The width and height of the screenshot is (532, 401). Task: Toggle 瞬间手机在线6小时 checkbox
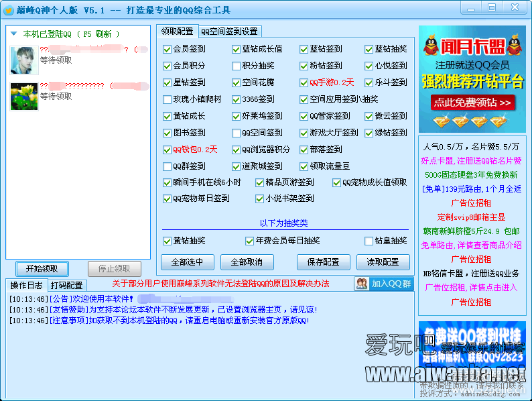(167, 183)
